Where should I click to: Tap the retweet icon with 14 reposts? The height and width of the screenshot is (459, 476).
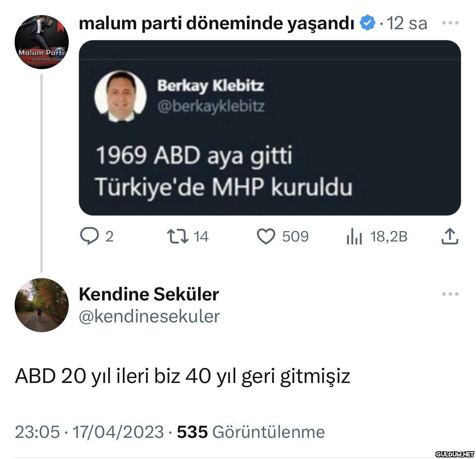click(x=178, y=236)
